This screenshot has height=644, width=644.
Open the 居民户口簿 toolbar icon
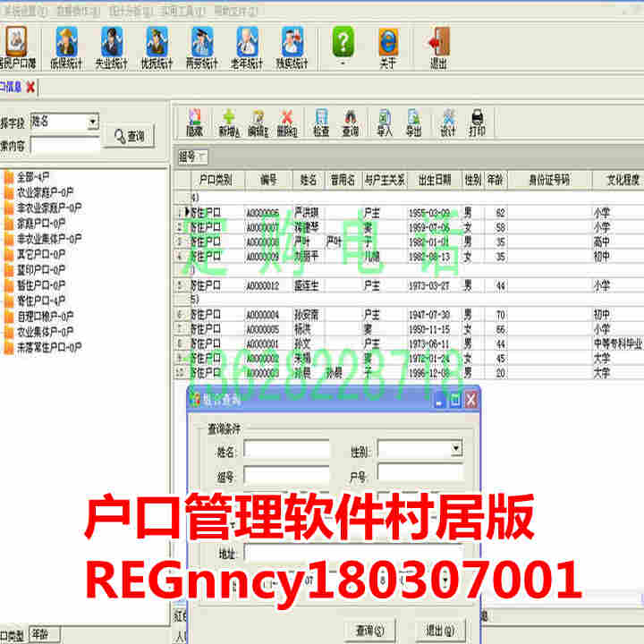(x=16, y=46)
